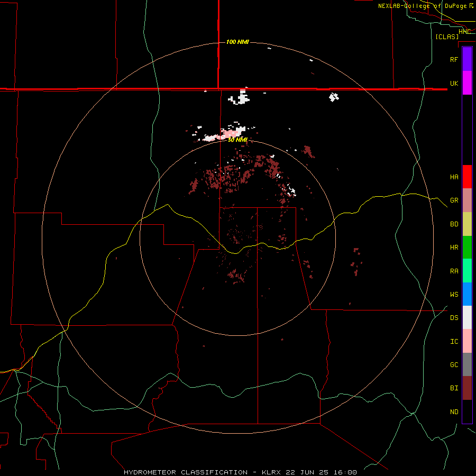Click the blue WS legend color swatch

point(467,294)
